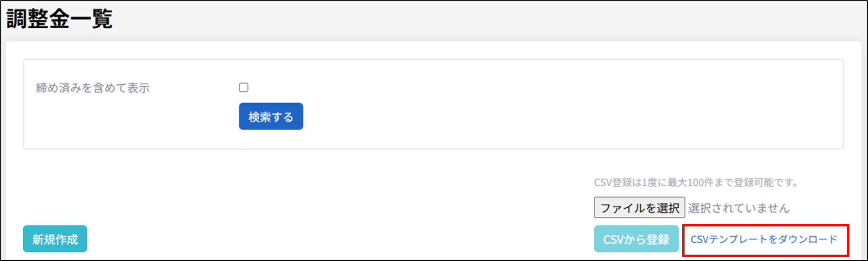Toggle the 締め済みを含めて表示 checkbox
Viewport: 868px width, 261px height.
point(244,87)
